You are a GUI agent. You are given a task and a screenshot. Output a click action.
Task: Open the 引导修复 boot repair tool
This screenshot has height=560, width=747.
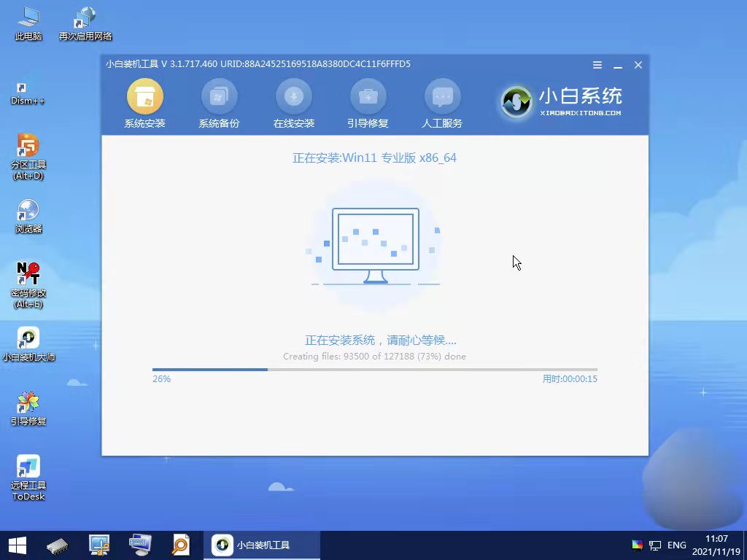coord(368,97)
